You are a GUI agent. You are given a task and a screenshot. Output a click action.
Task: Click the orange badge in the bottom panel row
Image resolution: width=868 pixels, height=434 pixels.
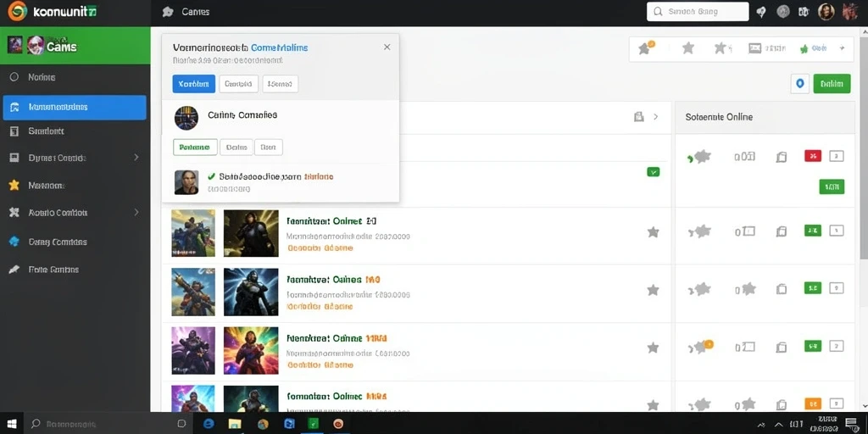click(813, 403)
